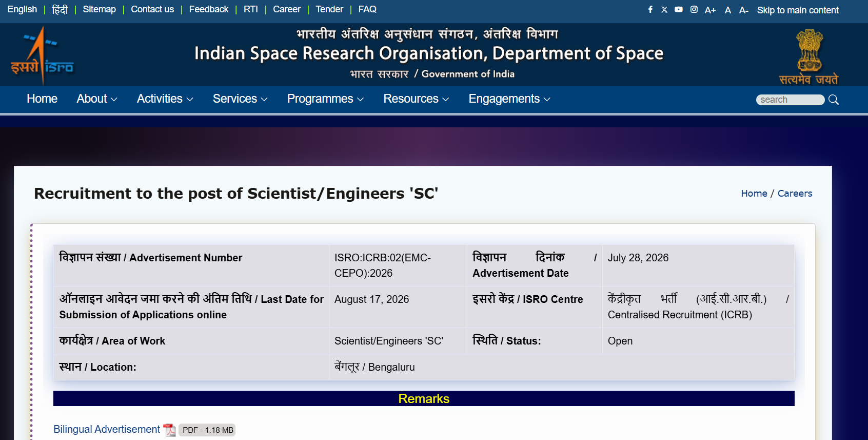
Task: Increase font size with A+
Action: (710, 10)
